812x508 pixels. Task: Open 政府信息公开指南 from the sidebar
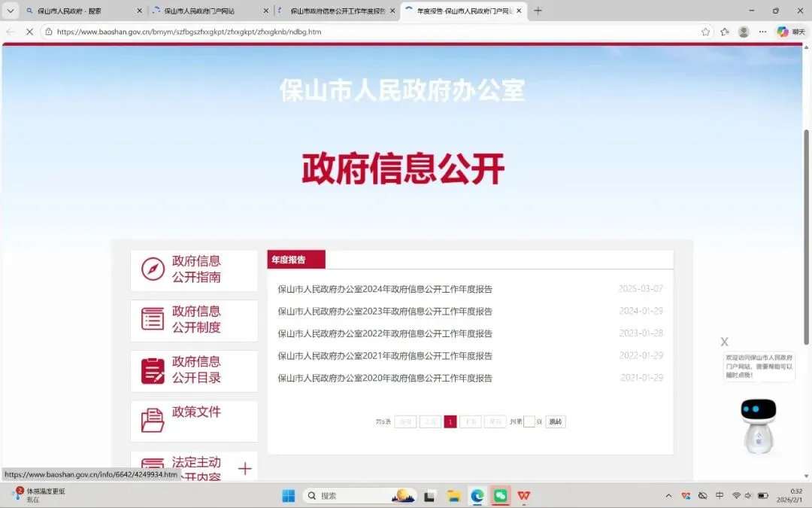tap(194, 270)
